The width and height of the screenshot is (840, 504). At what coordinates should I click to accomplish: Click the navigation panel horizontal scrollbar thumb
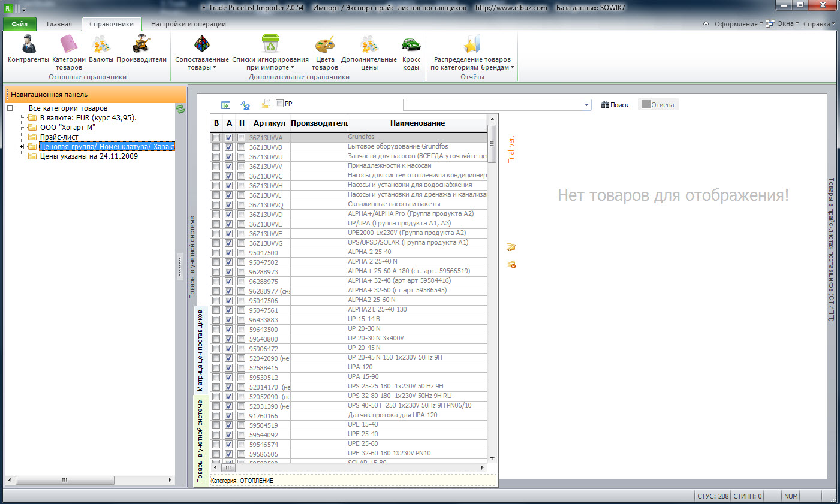tap(65, 481)
